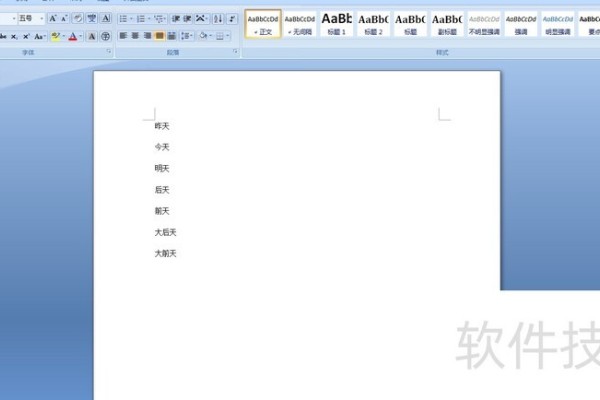
Task: Expand the shading color arrow
Action: (x=210, y=36)
